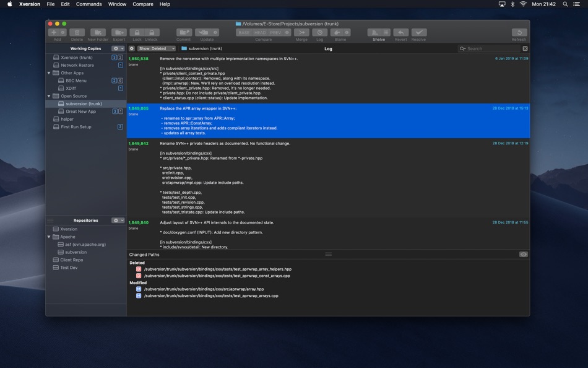Screen dimensions: 588x368
Task: Compare with HEAD revision
Action: (260, 33)
